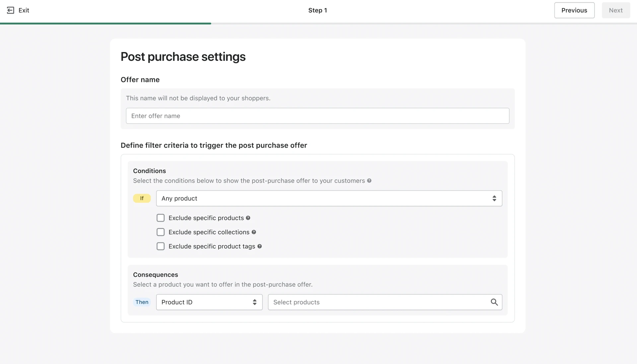Click the step progress bar
The image size is (637, 364).
tap(318, 24)
